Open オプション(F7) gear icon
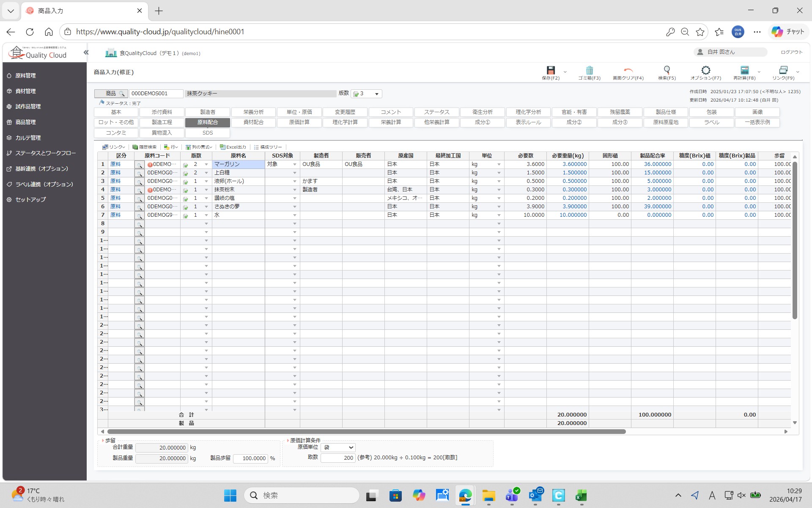The image size is (812, 508). point(705,70)
